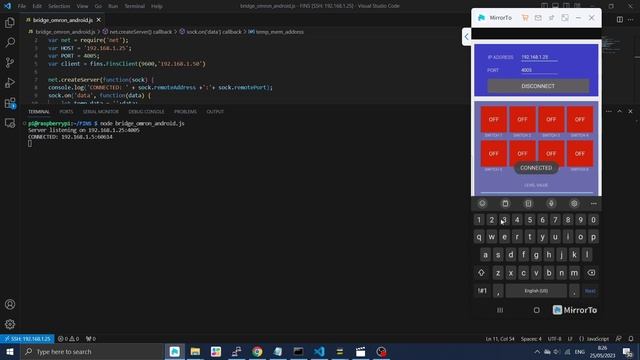Open the Accounts menu in activity bar
The width and height of the screenshot is (640, 360).
point(10,304)
